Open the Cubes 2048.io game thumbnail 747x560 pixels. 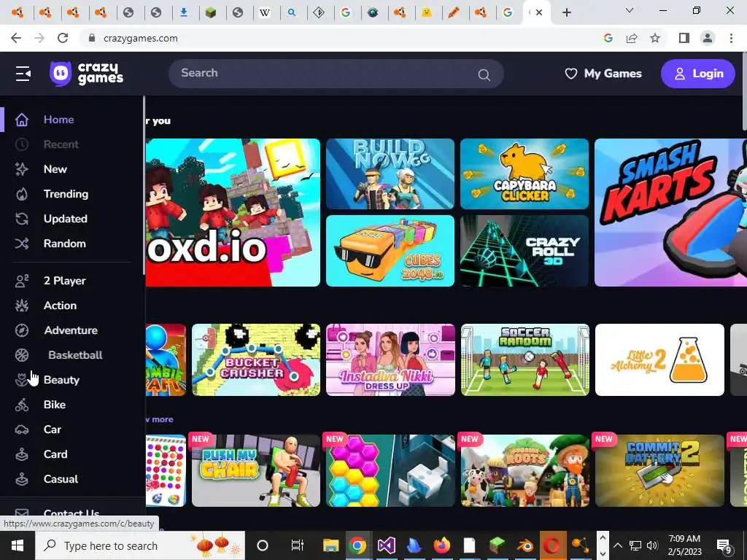(390, 251)
